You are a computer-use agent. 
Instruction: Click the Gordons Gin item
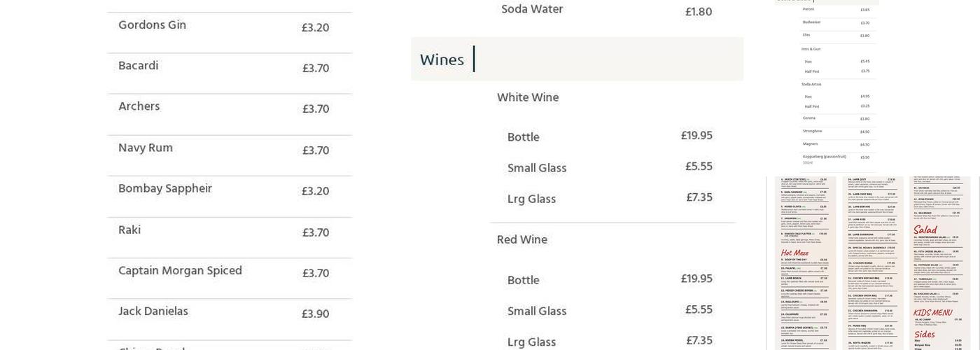tap(152, 26)
